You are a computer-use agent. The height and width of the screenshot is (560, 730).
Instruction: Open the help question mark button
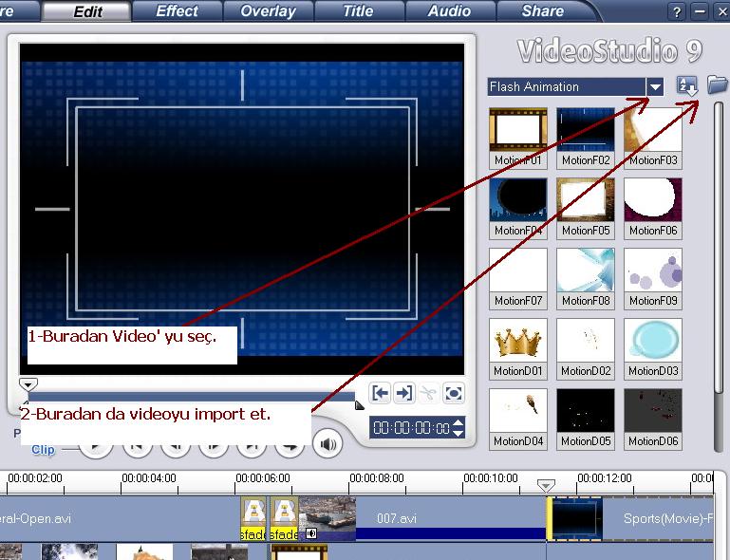tap(677, 11)
